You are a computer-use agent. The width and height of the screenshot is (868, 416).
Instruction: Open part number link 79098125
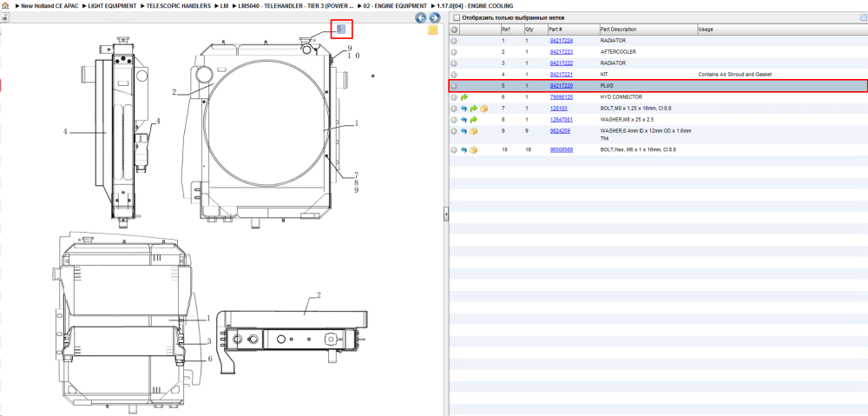pyautogui.click(x=561, y=97)
